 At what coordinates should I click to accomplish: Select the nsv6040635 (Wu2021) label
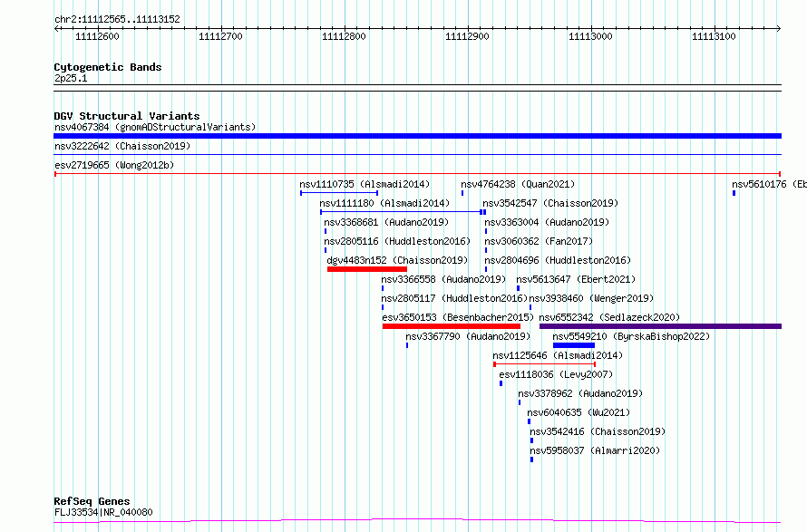coord(579,412)
